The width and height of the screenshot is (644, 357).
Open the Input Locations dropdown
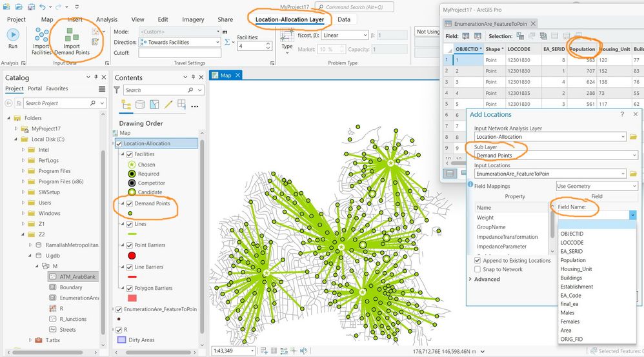(x=550, y=174)
